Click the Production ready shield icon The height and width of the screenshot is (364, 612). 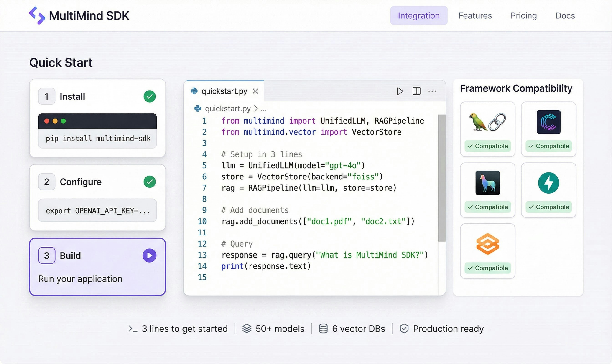pyautogui.click(x=405, y=329)
